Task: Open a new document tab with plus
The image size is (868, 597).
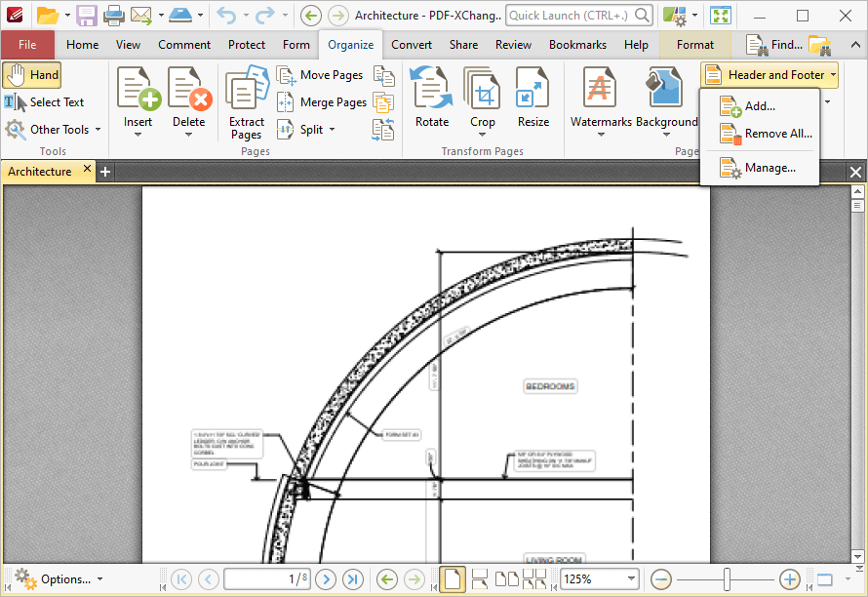Action: coord(104,173)
